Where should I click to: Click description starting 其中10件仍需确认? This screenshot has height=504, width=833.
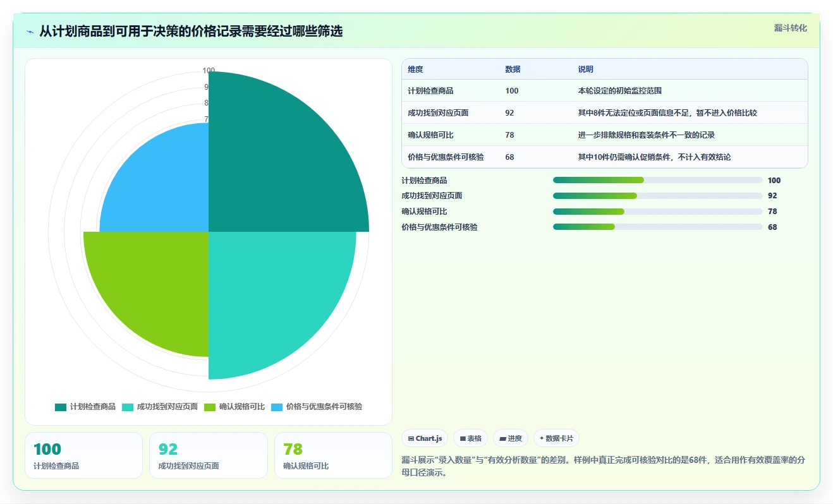[x=654, y=157]
